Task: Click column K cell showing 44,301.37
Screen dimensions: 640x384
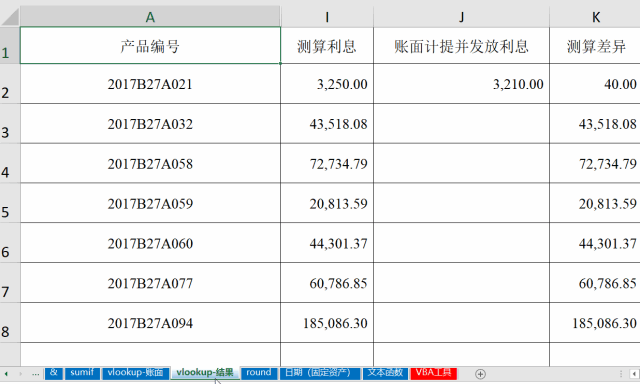Action: pos(595,243)
